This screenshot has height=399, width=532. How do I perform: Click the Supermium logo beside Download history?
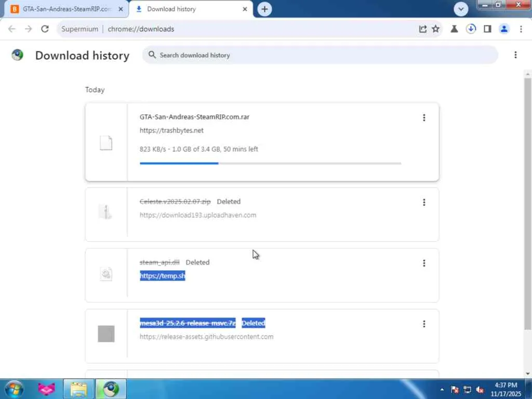click(17, 55)
